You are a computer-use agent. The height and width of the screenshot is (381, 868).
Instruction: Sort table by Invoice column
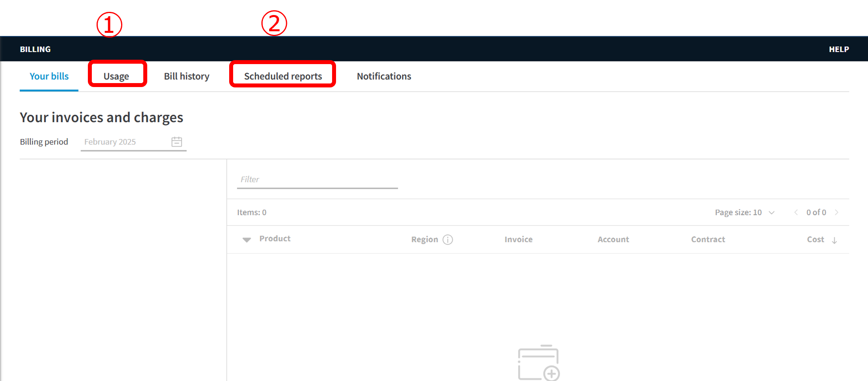pos(519,239)
